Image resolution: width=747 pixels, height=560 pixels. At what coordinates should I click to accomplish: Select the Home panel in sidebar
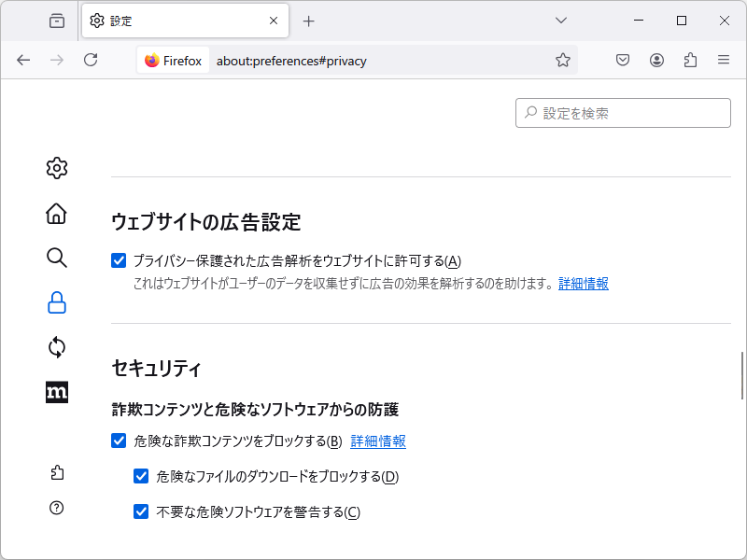coord(56,214)
